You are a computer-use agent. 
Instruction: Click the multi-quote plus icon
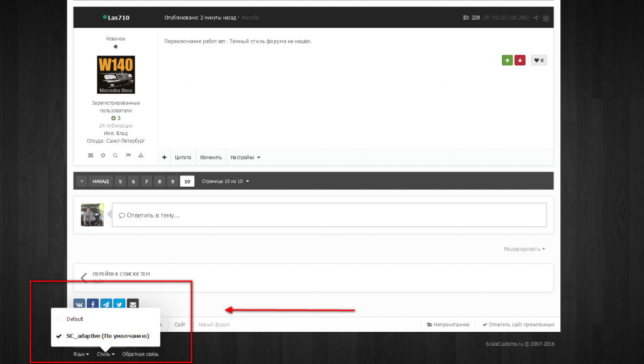[x=164, y=157]
